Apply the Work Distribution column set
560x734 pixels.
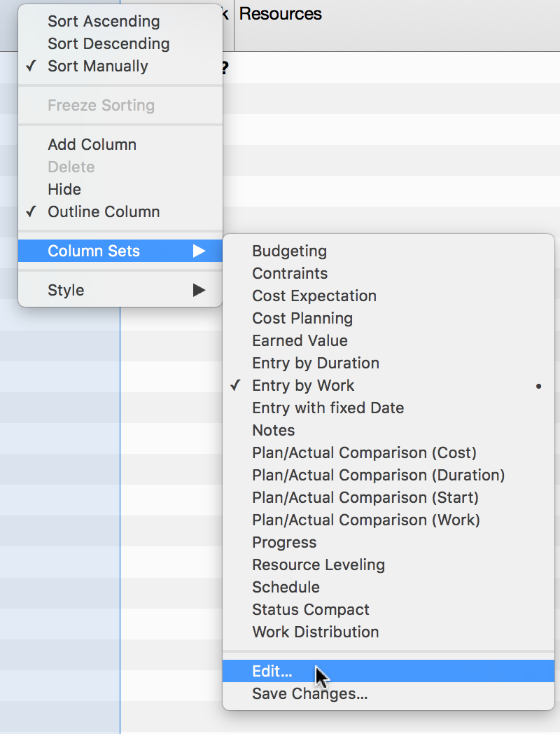point(388,632)
